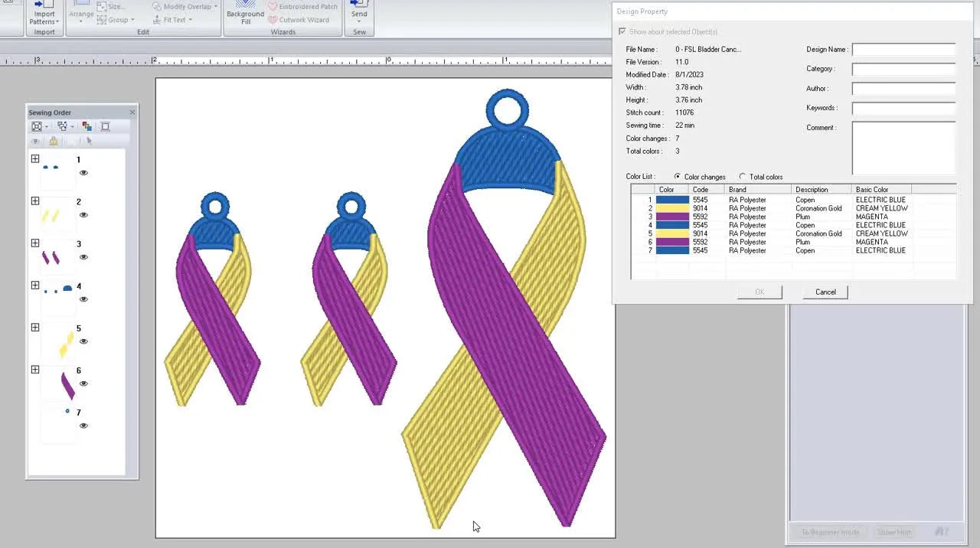Viewport: 980px width, 548px height.
Task: Click inside the Design Name field
Action: 903,49
